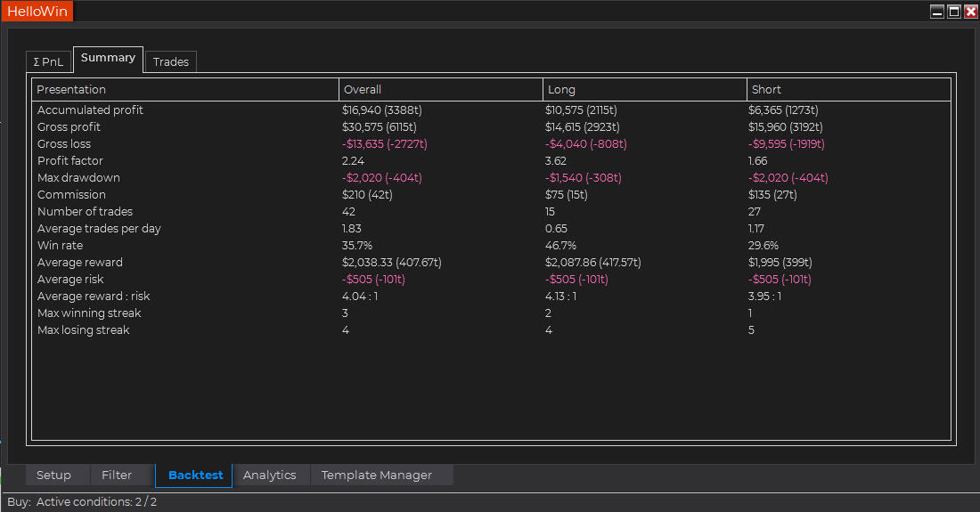Open the Trades tab
This screenshot has width=980, height=512.
(x=170, y=61)
